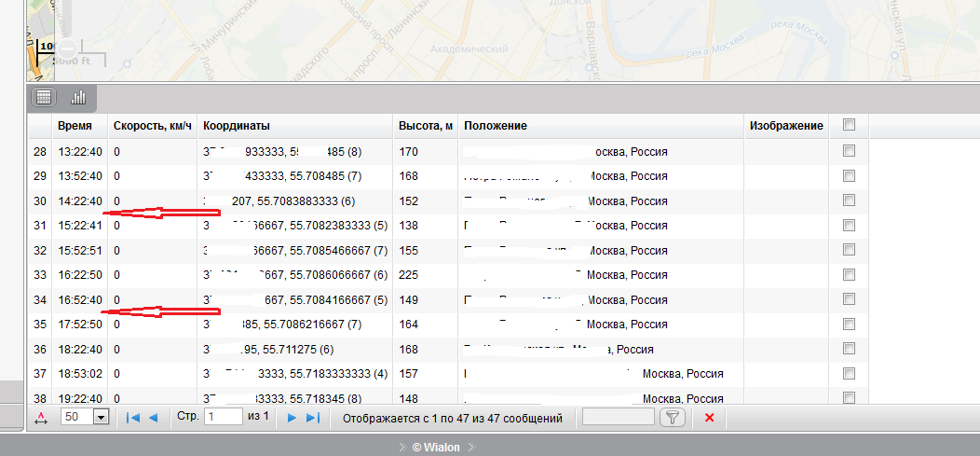
Task: Switch to table view icon
Action: tap(43, 97)
